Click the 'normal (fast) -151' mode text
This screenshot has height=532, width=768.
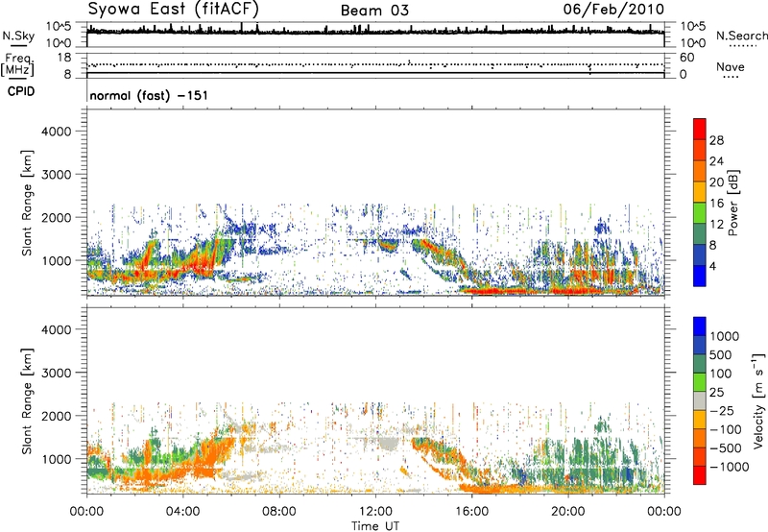(149, 95)
